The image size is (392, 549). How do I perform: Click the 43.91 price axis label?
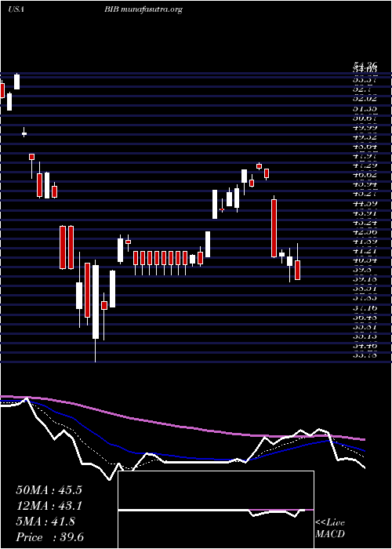[x=365, y=213]
